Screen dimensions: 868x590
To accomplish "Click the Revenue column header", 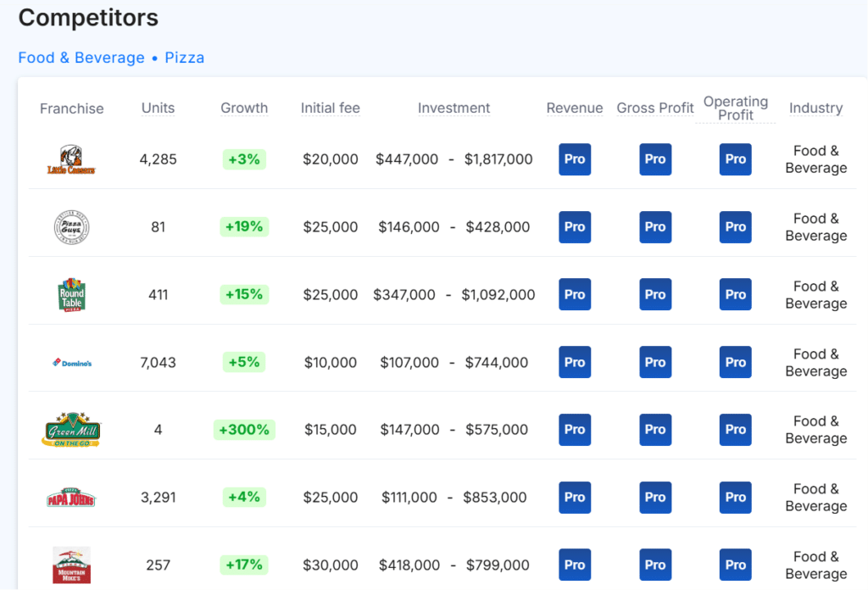I will pyautogui.click(x=575, y=108).
